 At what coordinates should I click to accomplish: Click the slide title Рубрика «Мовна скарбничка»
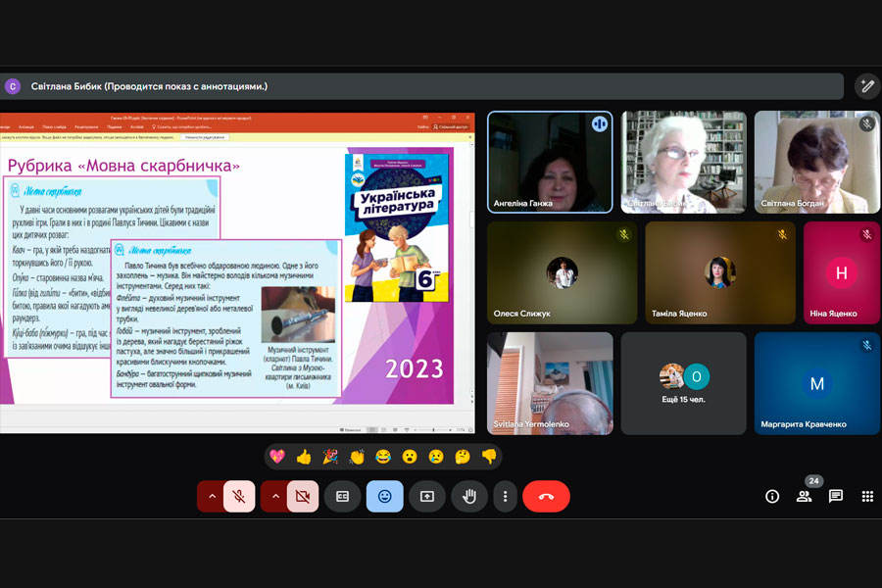point(123,166)
